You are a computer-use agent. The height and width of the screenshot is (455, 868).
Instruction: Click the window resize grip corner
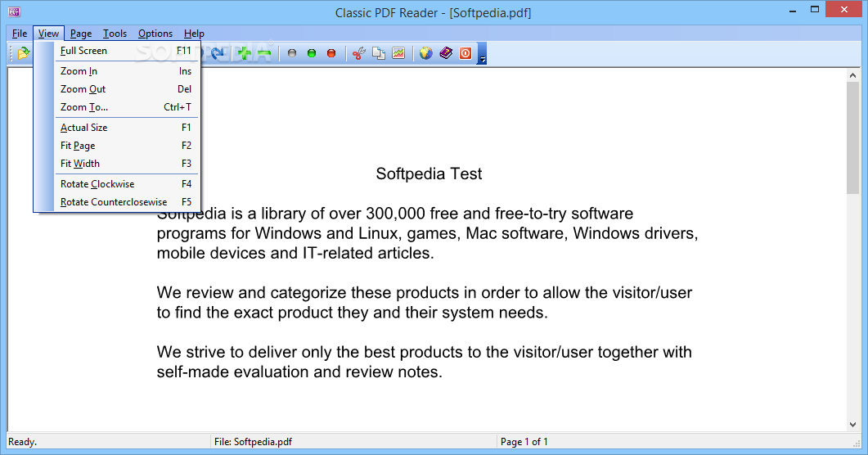click(x=857, y=443)
